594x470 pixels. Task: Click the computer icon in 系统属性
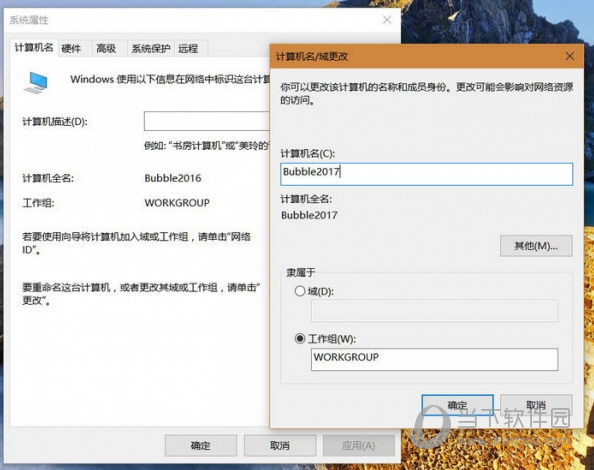pyautogui.click(x=36, y=83)
